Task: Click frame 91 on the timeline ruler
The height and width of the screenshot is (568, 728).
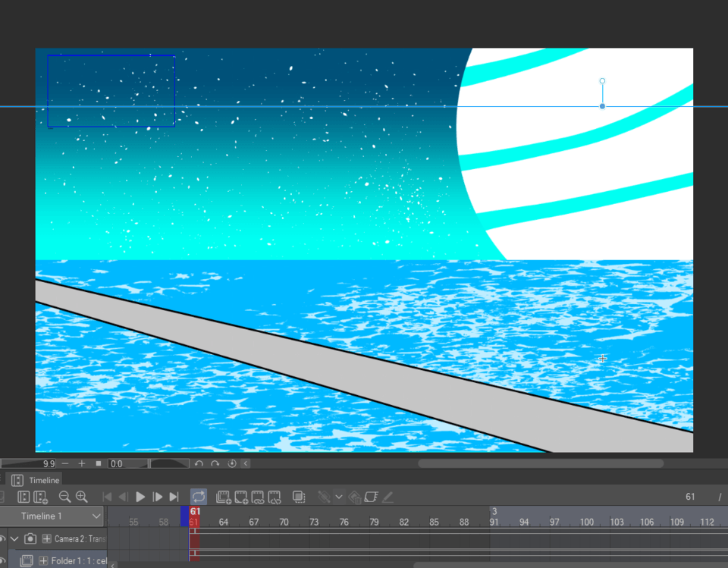Action: click(494, 522)
